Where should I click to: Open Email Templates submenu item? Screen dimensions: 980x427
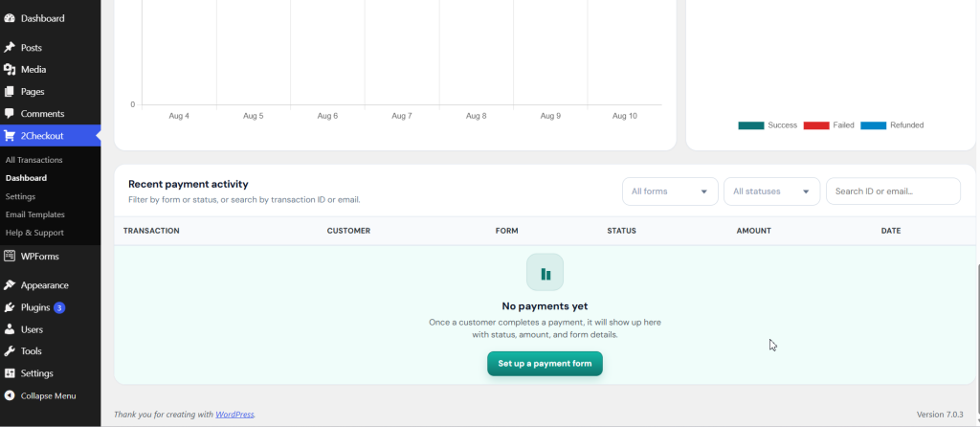[35, 214]
